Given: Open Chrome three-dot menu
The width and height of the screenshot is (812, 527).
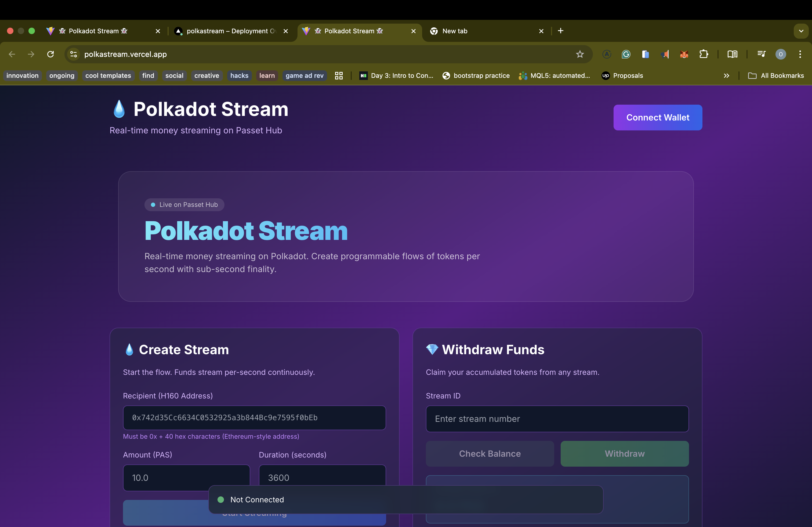Looking at the screenshot, I should (x=800, y=54).
